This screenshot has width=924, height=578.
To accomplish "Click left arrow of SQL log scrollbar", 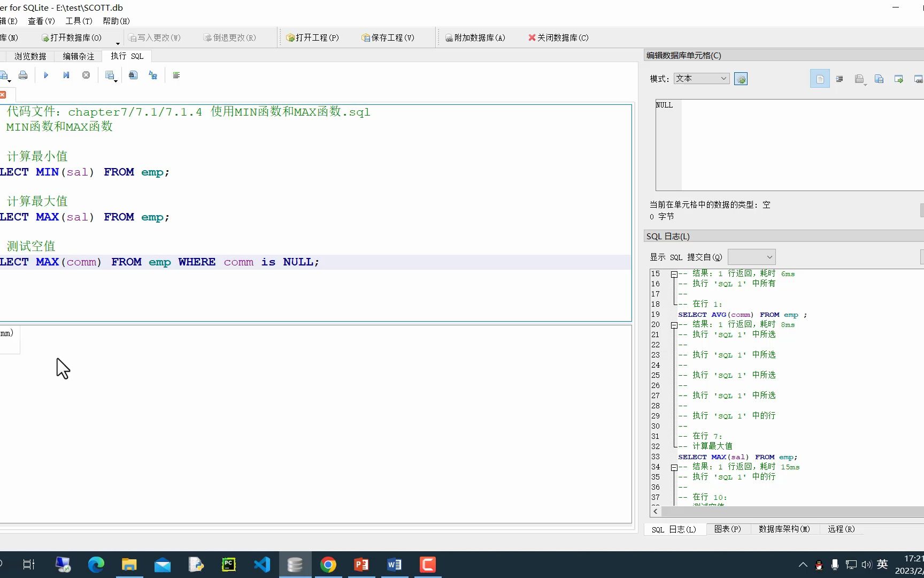I will coord(656,511).
